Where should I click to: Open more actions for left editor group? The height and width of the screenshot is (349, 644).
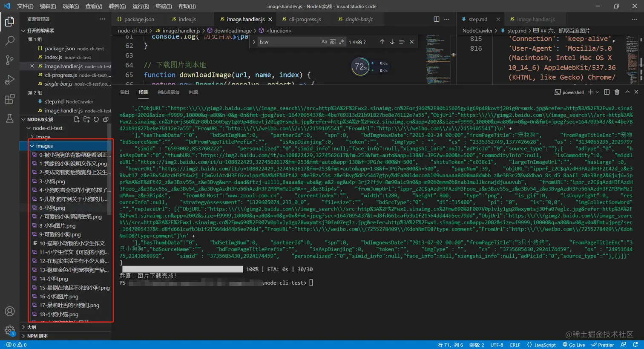447,19
